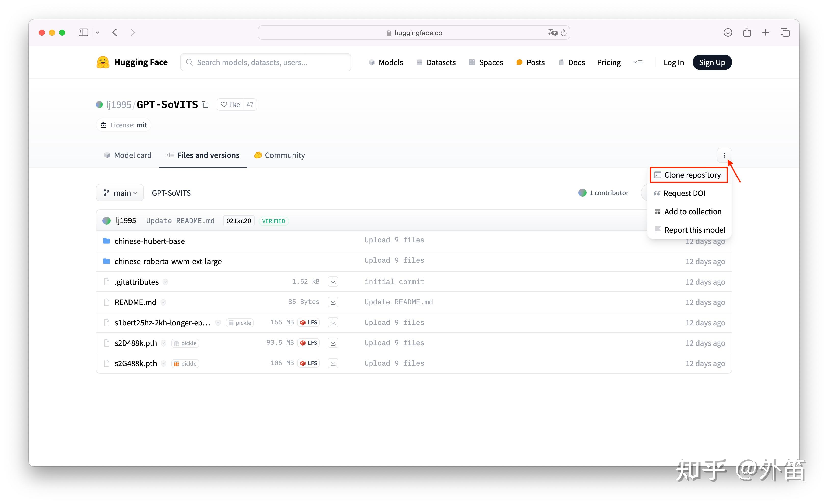828x504 pixels.
Task: Copy the model name to clipboard
Action: 205,105
